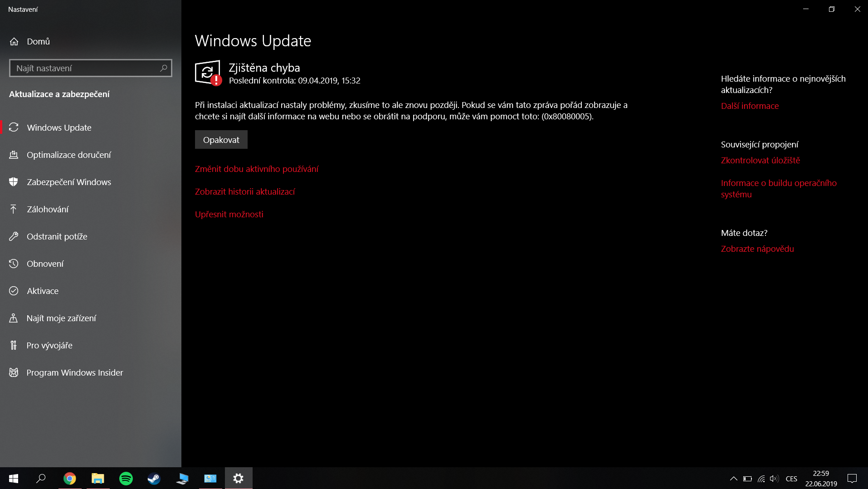Go to Zálohování section

91,209
